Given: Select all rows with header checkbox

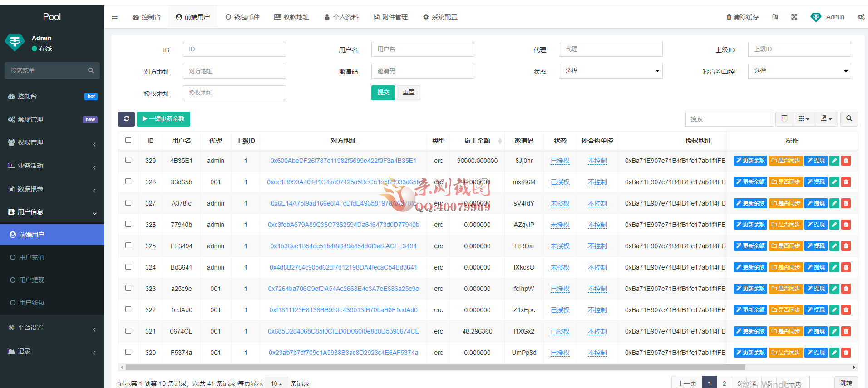Looking at the screenshot, I should 128,140.
